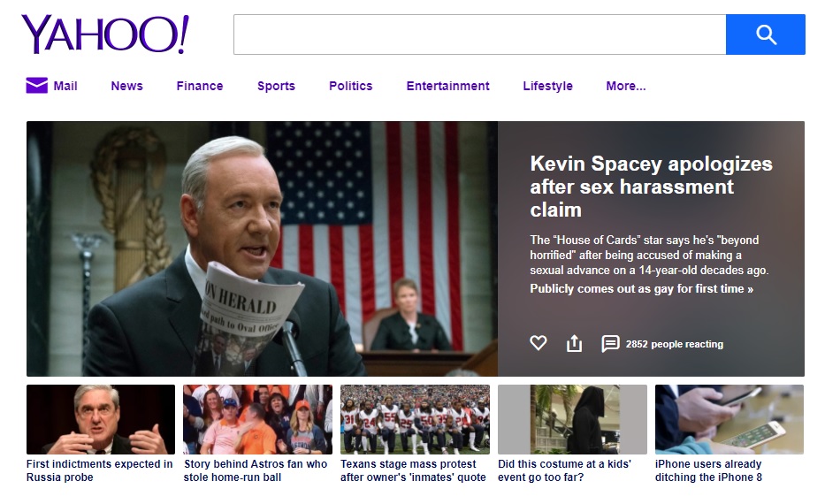The width and height of the screenshot is (825, 504).
Task: Open the Texans protest thumbnail image
Action: point(415,419)
